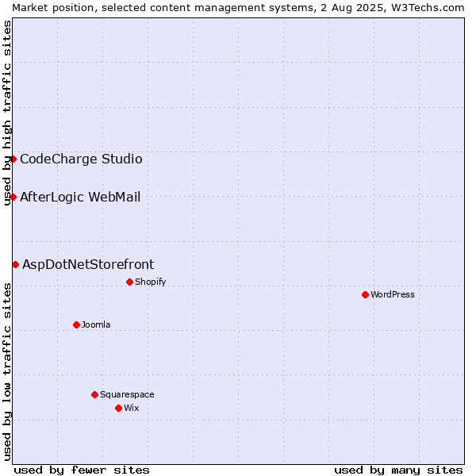Click 'used by low traffic sites' axis label
This screenshot has height=476, width=476.
coord(6,372)
